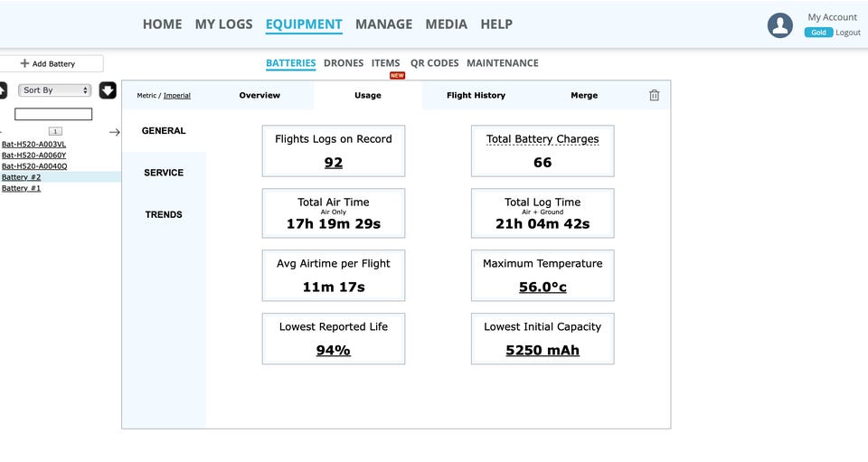Click page number 1 in battery list
This screenshot has width=868, height=462.
coord(54,131)
